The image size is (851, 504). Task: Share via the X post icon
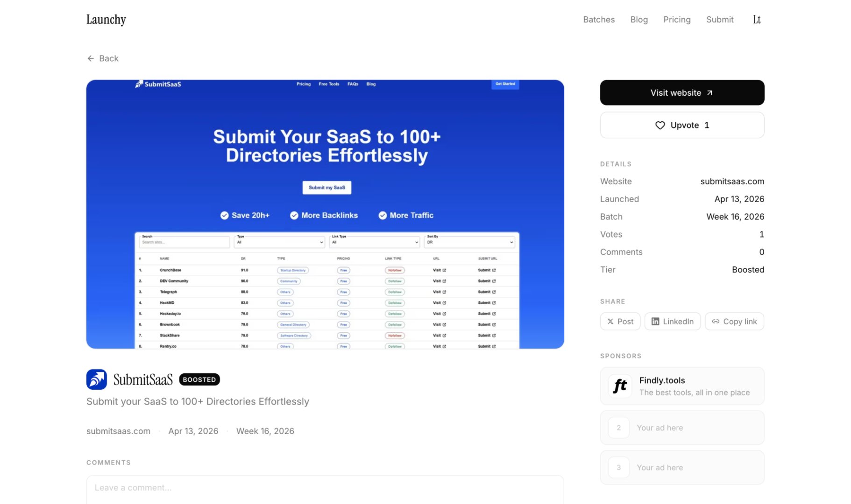(610, 321)
